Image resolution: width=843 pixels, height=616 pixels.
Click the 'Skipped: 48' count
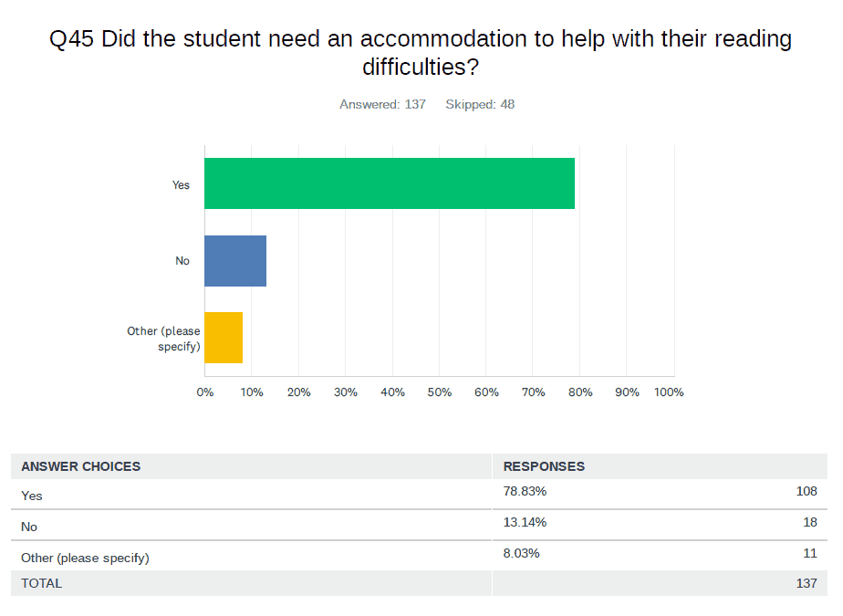[x=480, y=104]
